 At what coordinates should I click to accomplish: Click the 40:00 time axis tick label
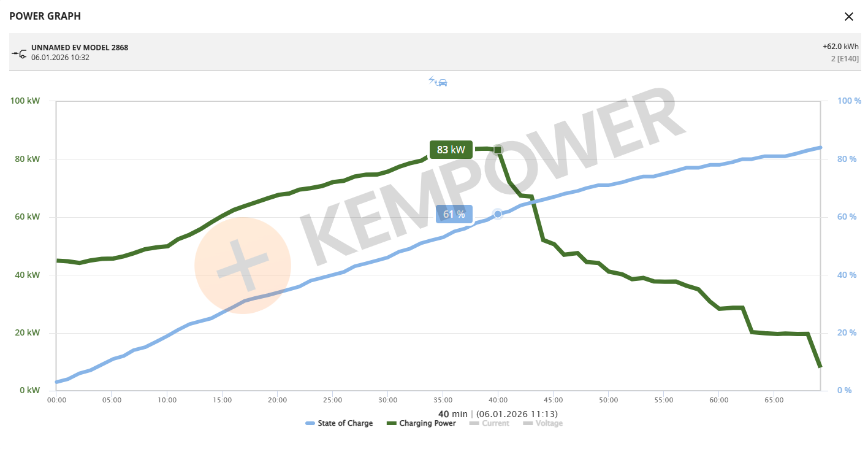pos(498,400)
